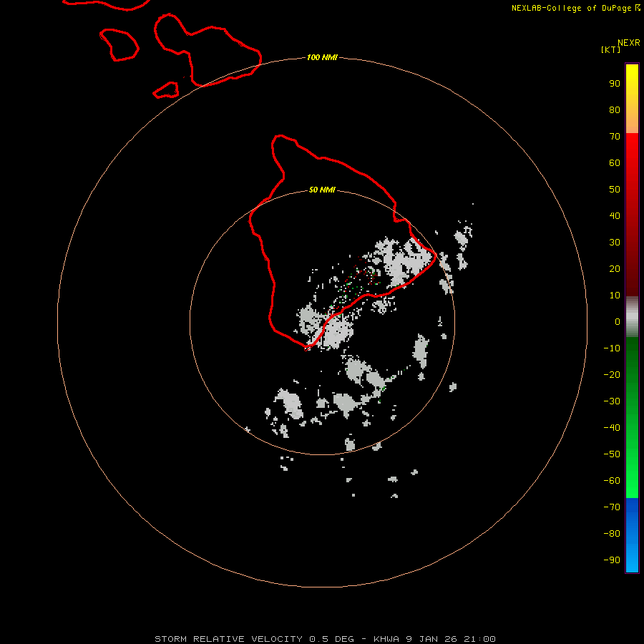The width and height of the screenshot is (644, 644).
Task: Click the 30 value on the velocity scale
Action: (x=615, y=243)
